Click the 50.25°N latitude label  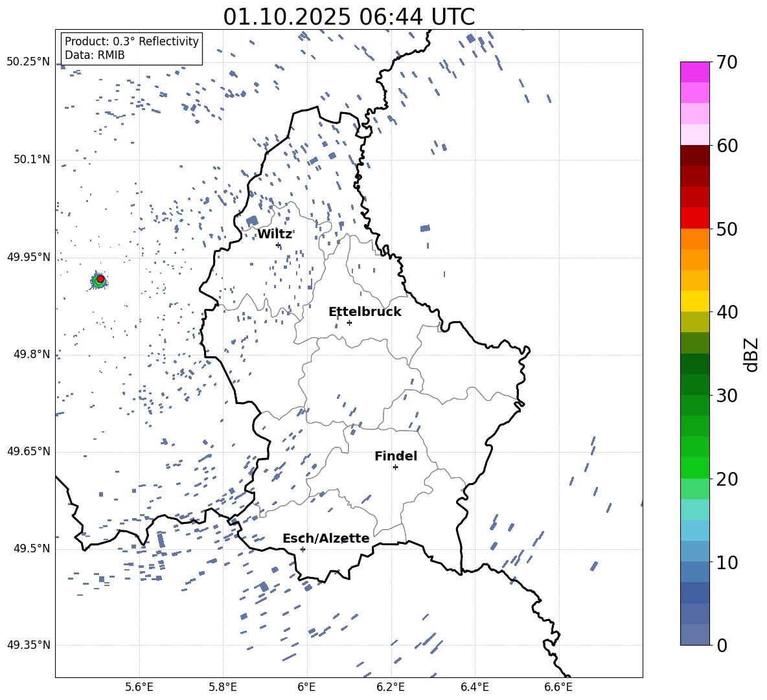point(29,62)
